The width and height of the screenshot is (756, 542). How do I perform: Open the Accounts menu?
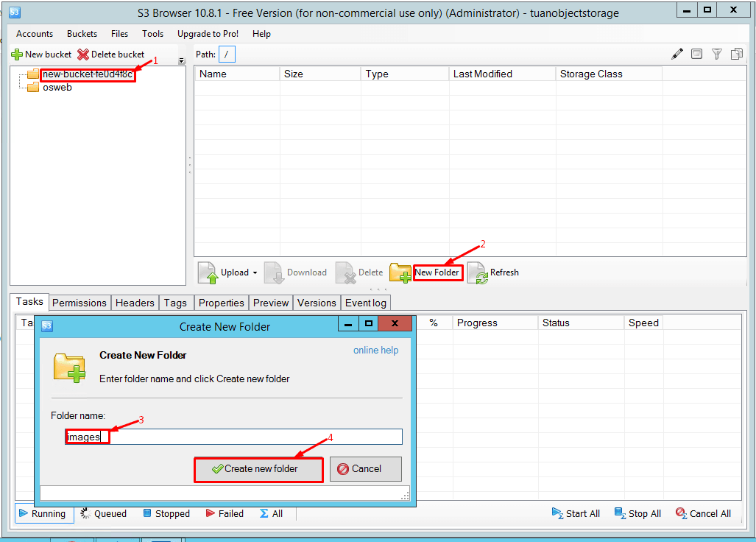35,34
